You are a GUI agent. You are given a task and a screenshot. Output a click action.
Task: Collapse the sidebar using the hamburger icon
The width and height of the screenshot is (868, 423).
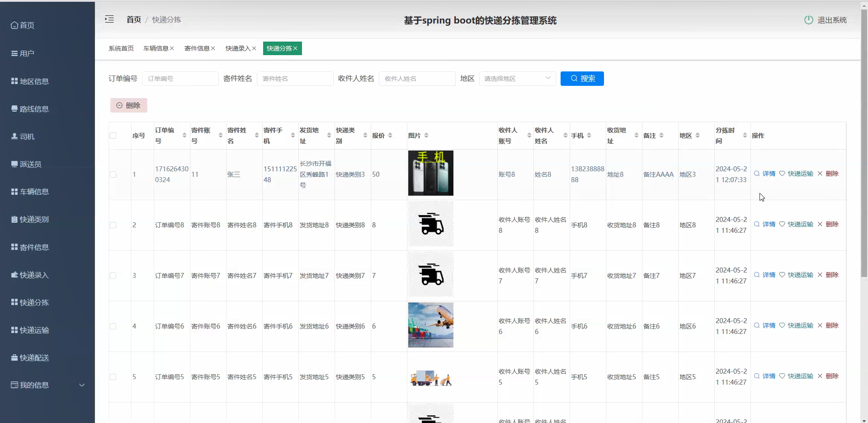109,19
